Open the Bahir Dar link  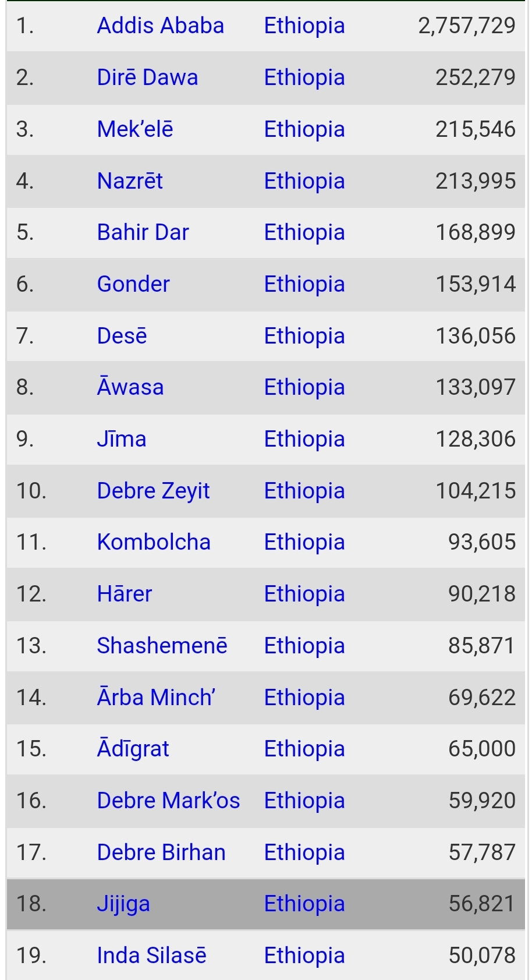tap(143, 232)
